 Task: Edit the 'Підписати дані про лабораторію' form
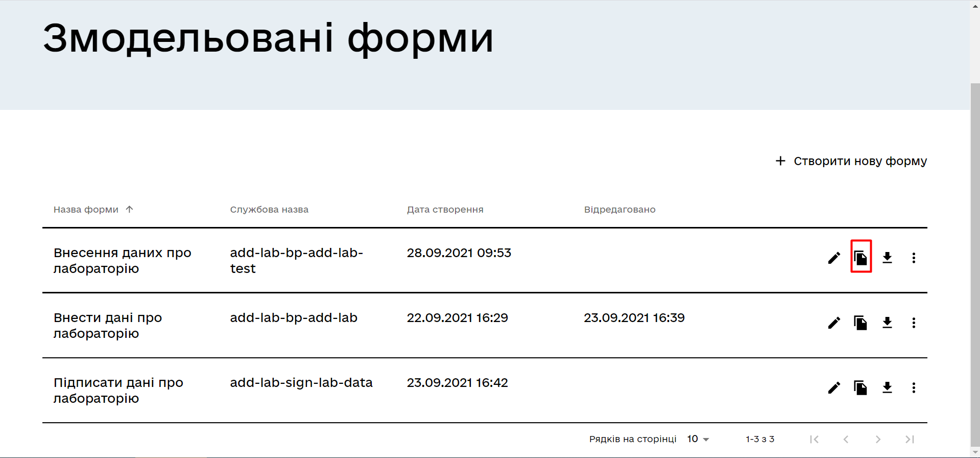point(834,387)
